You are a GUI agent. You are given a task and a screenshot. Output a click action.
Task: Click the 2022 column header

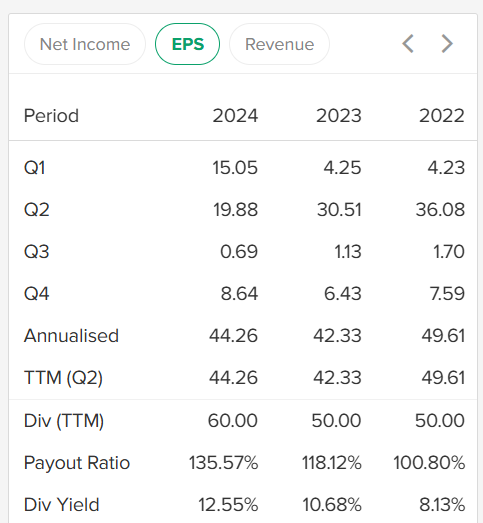(442, 116)
